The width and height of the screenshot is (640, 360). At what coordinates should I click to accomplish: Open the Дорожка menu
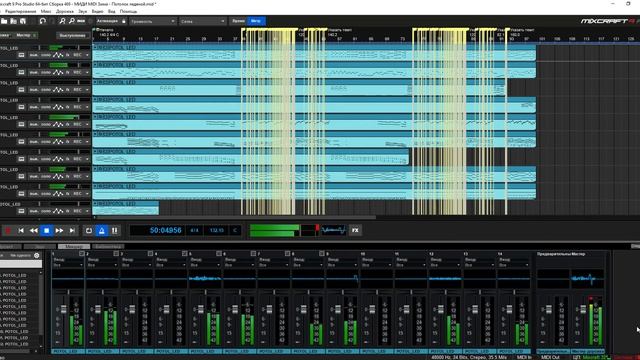pos(65,11)
